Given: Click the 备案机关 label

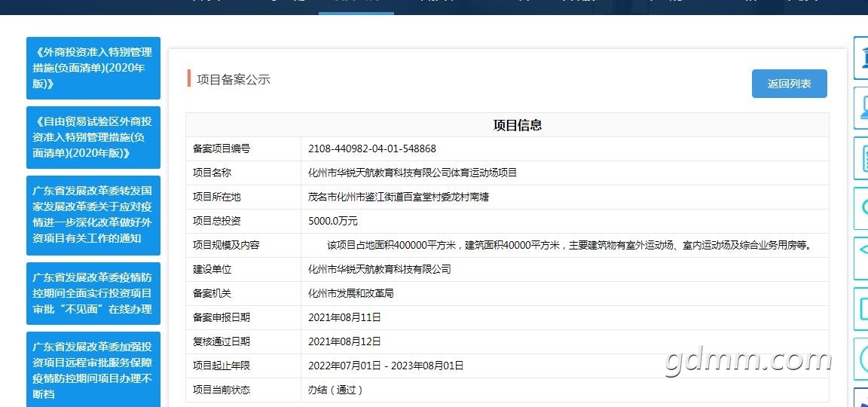Looking at the screenshot, I should [212, 293].
